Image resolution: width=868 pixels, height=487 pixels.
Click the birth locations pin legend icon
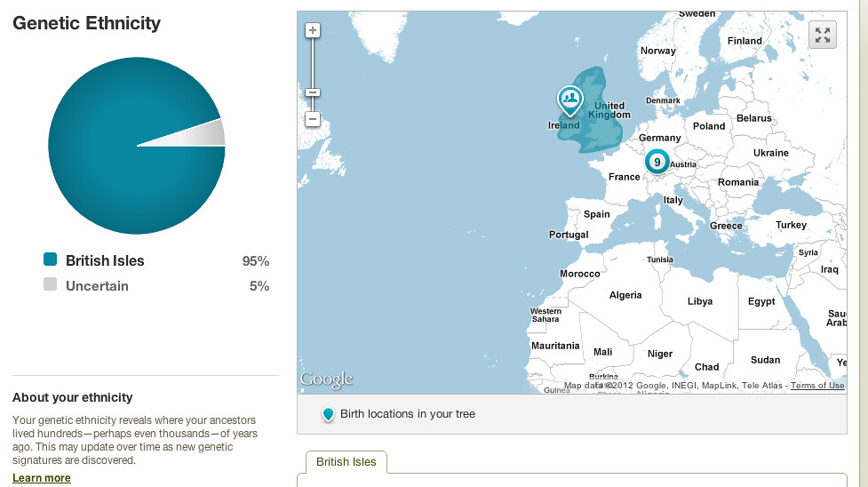[328, 414]
